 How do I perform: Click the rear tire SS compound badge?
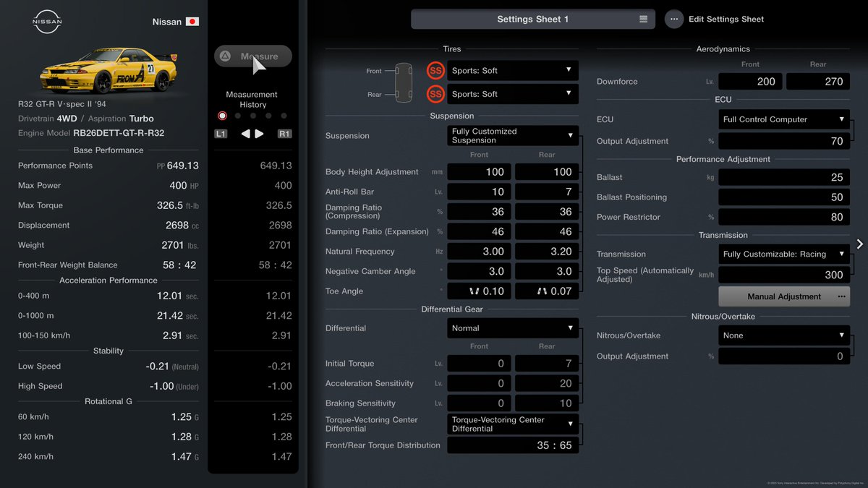pos(435,93)
